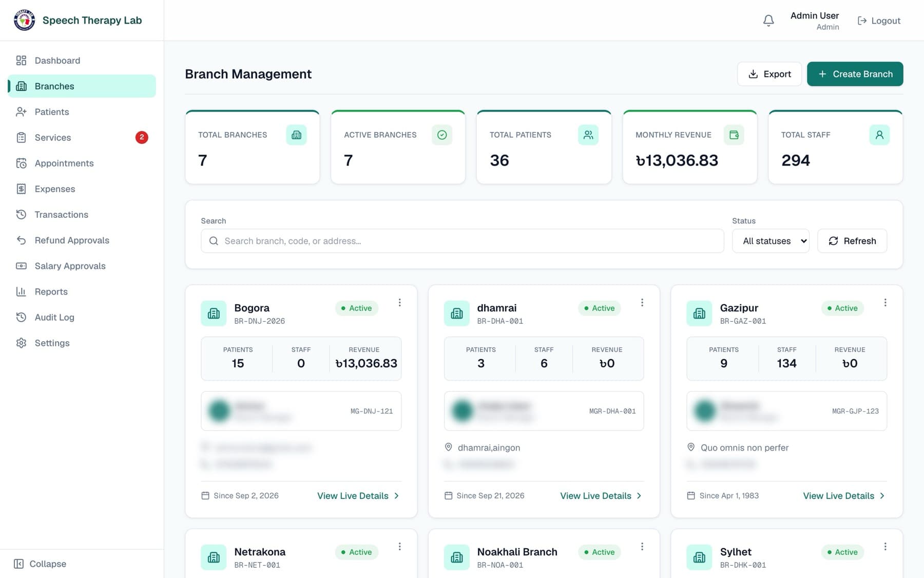924x578 pixels.
Task: View Live Details for Gazipur branch
Action: click(x=844, y=496)
